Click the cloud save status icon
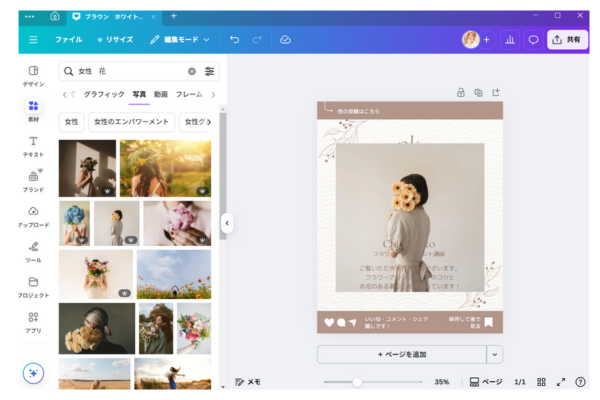Viewport: 600px width, 400px height. (x=285, y=39)
